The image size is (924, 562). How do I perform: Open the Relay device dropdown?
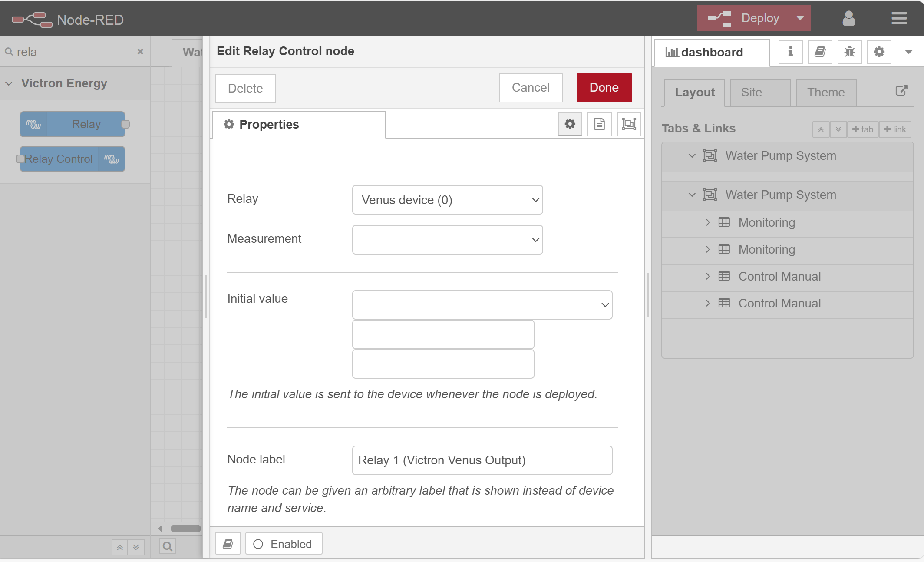447,200
